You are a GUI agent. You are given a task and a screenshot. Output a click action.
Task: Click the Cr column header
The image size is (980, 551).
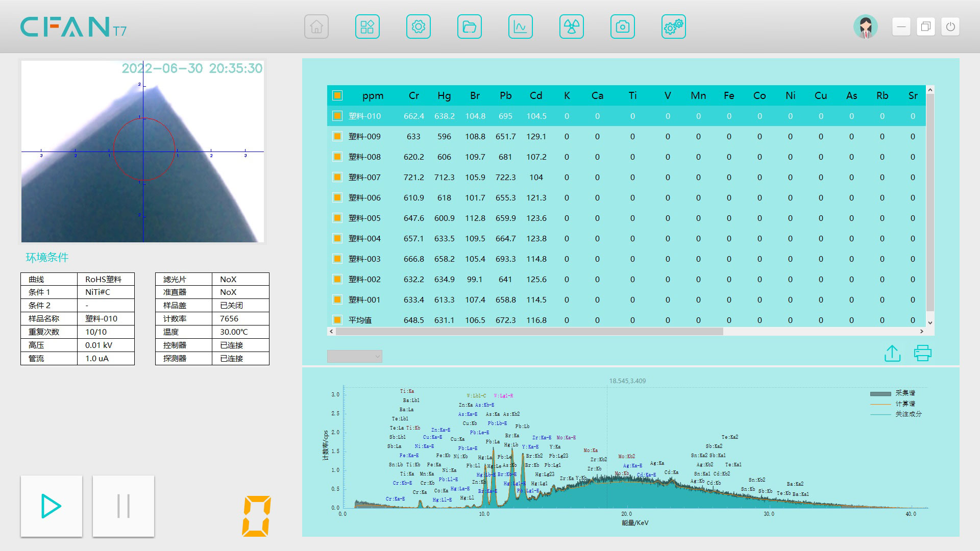pos(414,95)
